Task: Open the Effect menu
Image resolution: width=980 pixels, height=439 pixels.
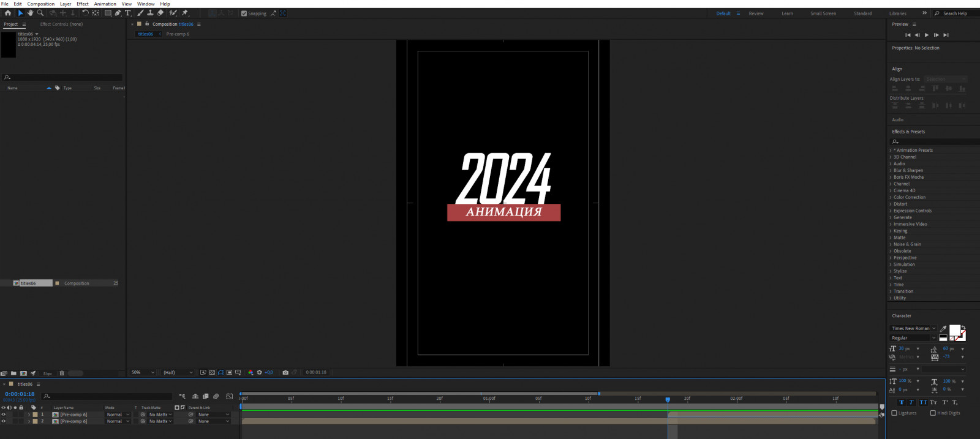Action: click(83, 4)
